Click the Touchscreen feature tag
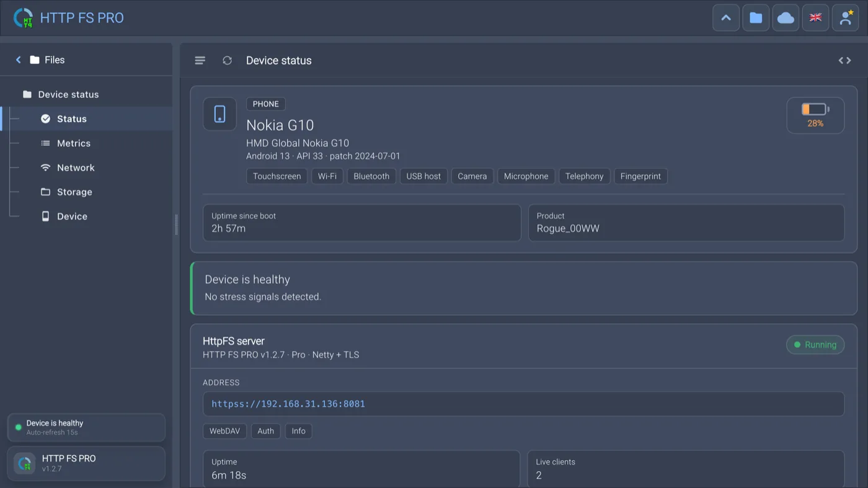Image resolution: width=868 pixels, height=488 pixels. [277, 176]
